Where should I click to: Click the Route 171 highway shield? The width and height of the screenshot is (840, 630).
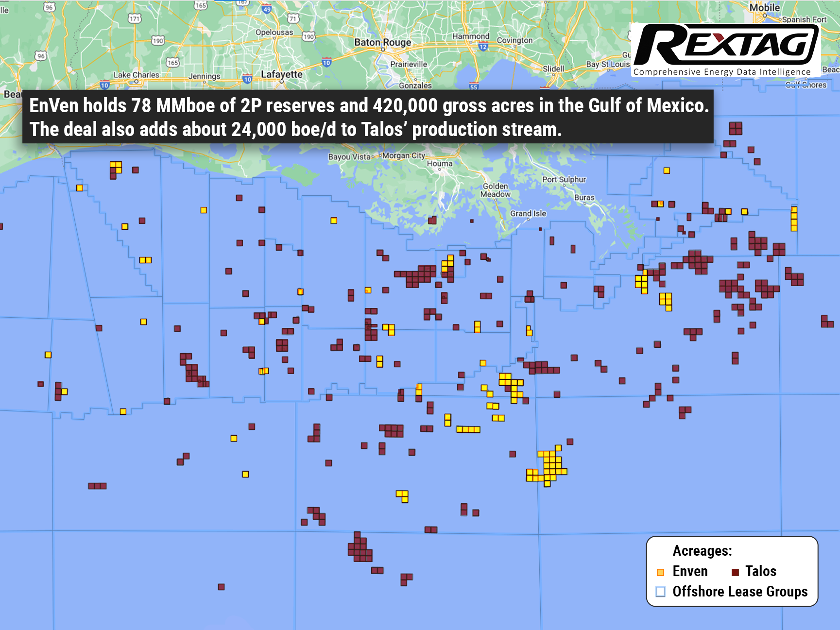[135, 18]
